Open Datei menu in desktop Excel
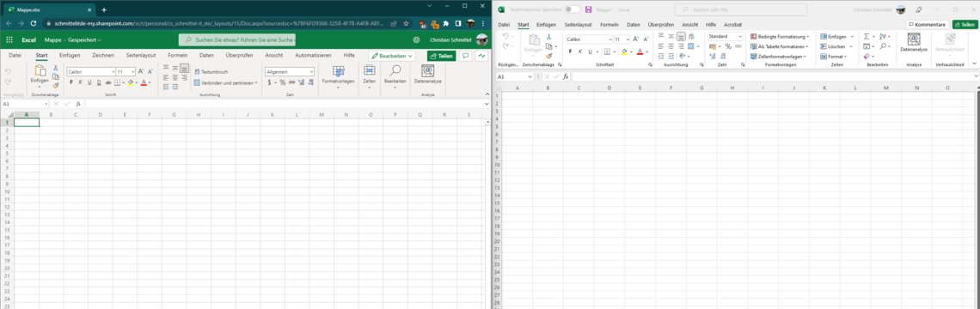This screenshot has width=980, height=309. pyautogui.click(x=504, y=24)
